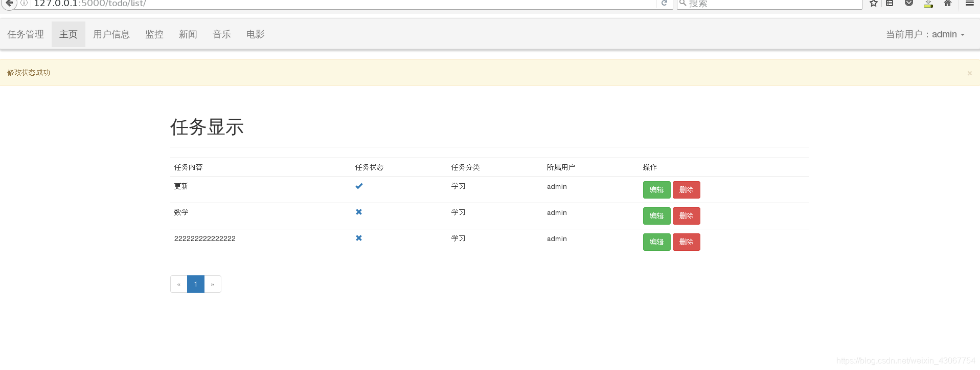The width and height of the screenshot is (980, 370).
Task: Dismiss the 修改状态成功 alert
Action: [969, 73]
